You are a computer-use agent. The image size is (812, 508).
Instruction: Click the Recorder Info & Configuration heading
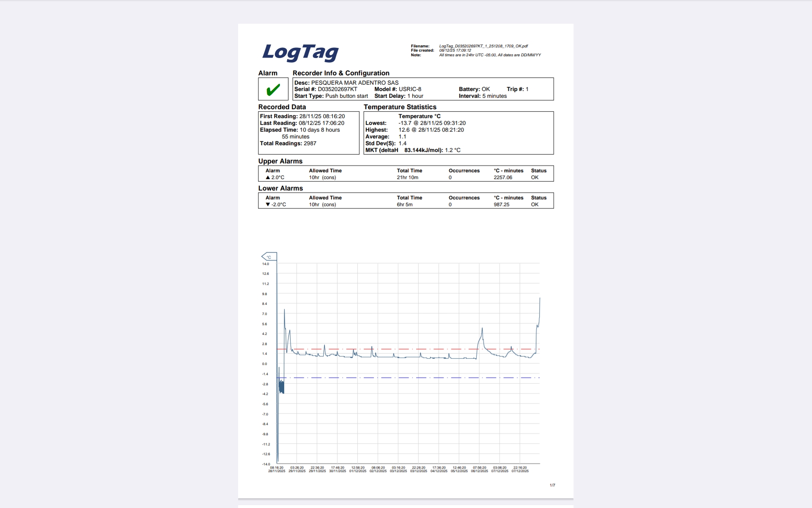(x=341, y=73)
